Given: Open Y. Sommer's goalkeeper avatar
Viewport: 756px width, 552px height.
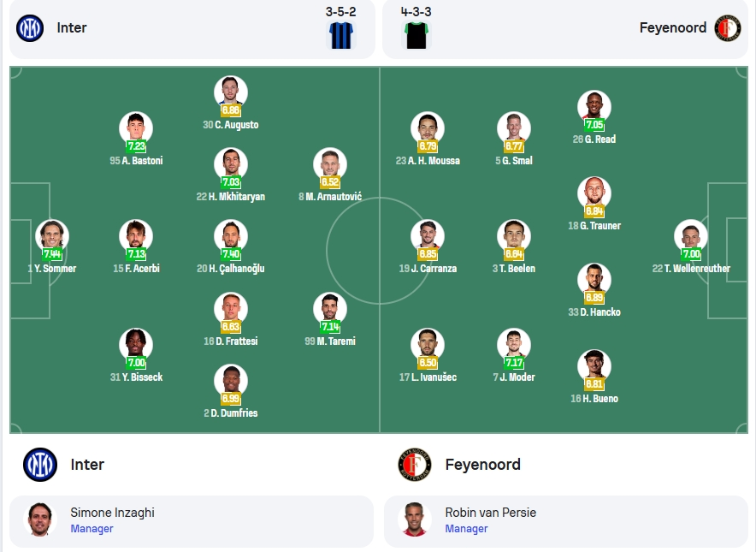Looking at the screenshot, I should click(52, 236).
